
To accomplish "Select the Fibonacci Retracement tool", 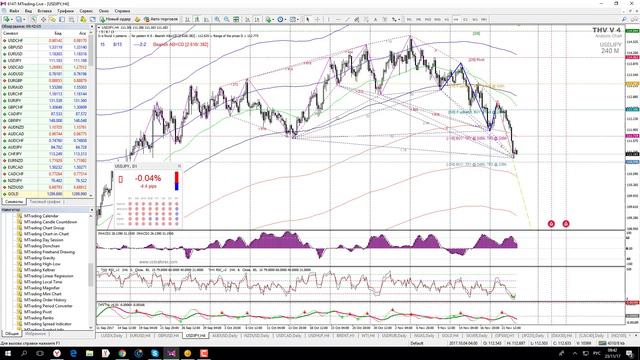I will 366,19.
